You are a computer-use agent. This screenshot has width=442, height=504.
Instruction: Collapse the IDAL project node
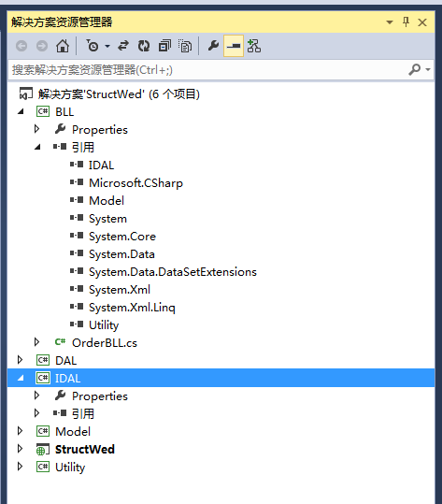[21, 378]
